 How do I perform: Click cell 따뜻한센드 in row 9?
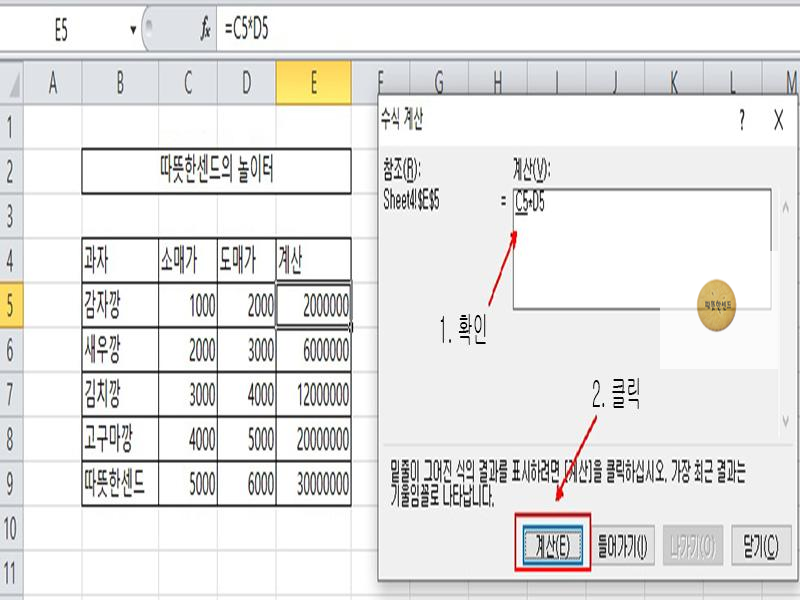pos(120,483)
